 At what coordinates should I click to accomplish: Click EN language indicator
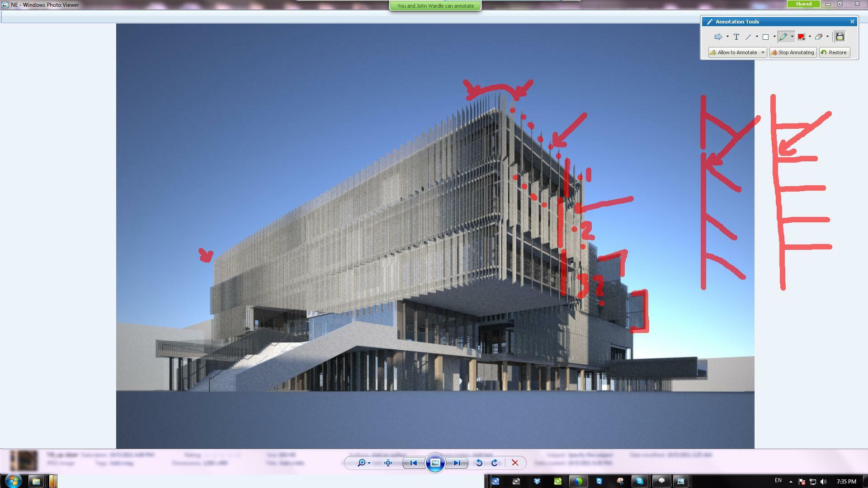click(x=778, y=480)
